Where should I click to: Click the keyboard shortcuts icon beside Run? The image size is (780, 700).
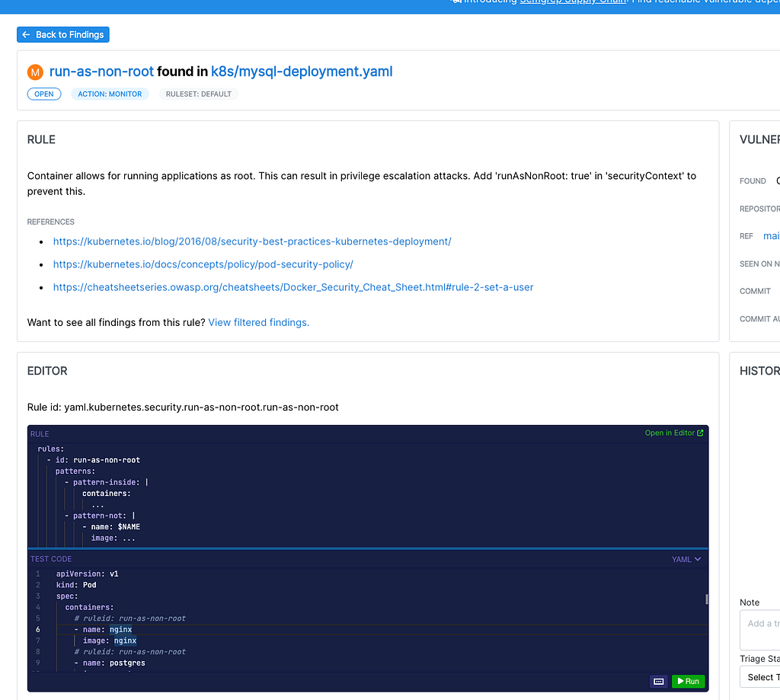(659, 681)
